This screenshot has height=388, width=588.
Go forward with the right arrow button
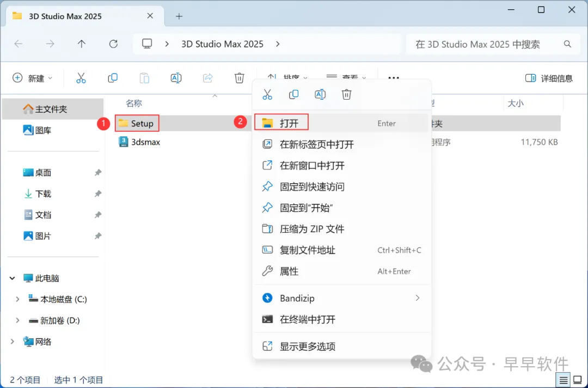pos(50,44)
